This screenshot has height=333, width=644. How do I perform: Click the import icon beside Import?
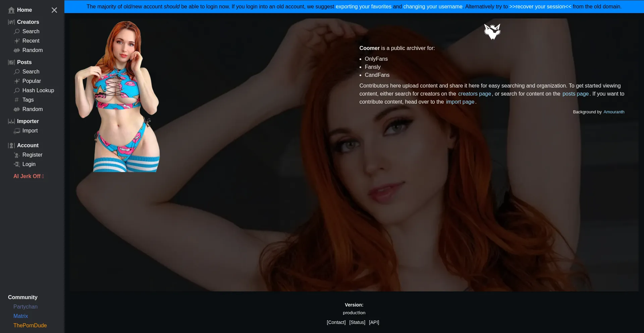pos(17,131)
